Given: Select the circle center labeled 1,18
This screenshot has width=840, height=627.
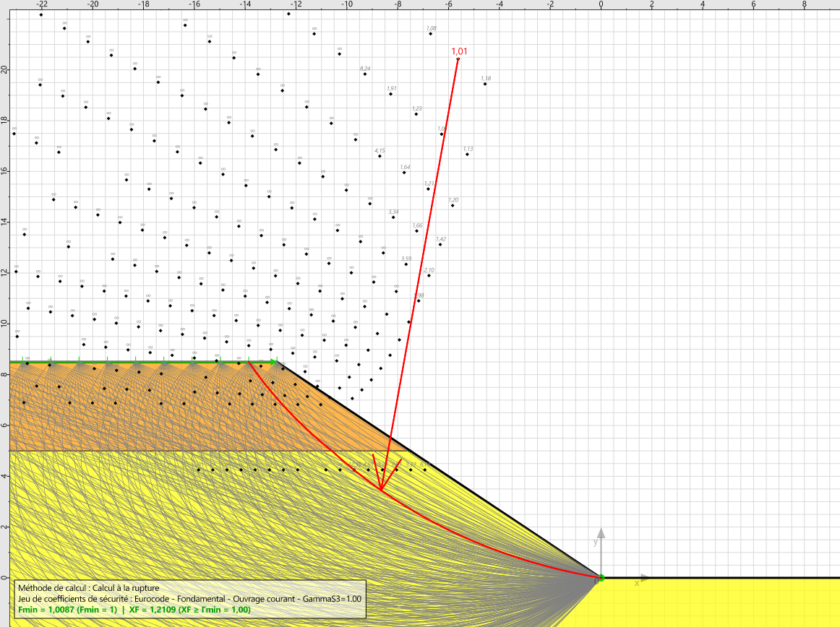Looking at the screenshot, I should [x=485, y=84].
